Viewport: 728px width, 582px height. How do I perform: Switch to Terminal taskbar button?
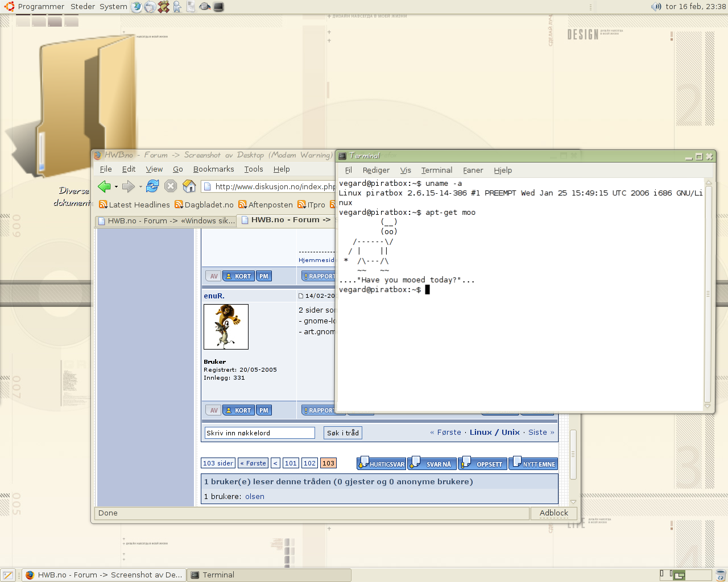(269, 575)
